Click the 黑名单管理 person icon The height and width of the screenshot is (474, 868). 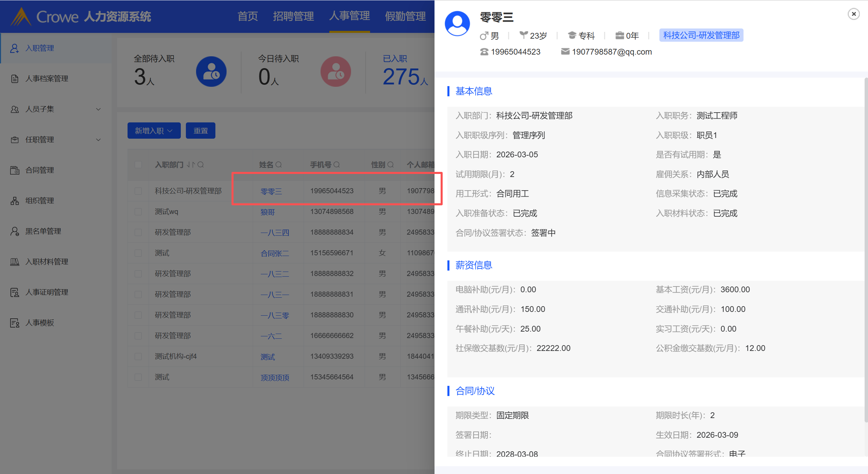pyautogui.click(x=15, y=231)
